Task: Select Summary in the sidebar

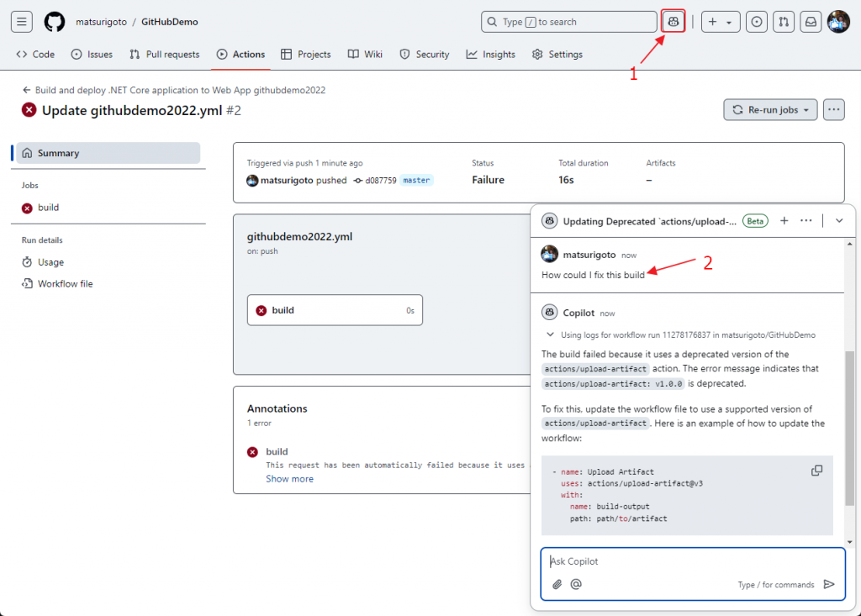Action: pyautogui.click(x=108, y=153)
